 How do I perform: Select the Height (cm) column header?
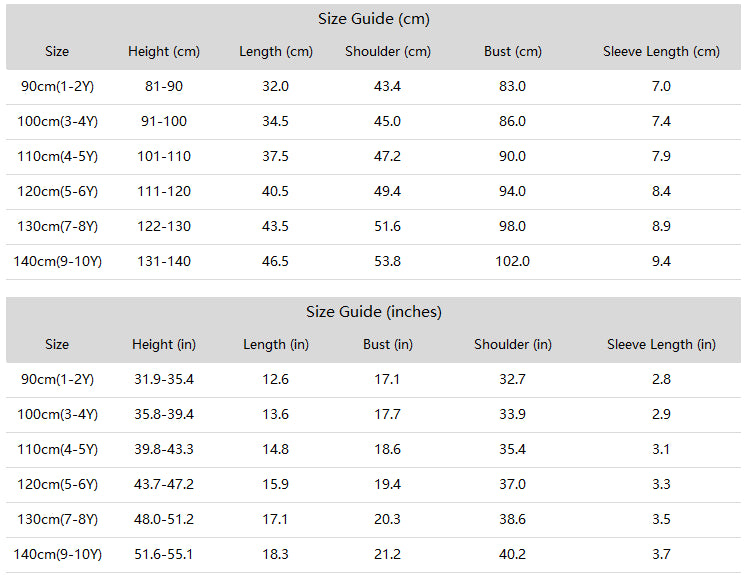pos(164,51)
